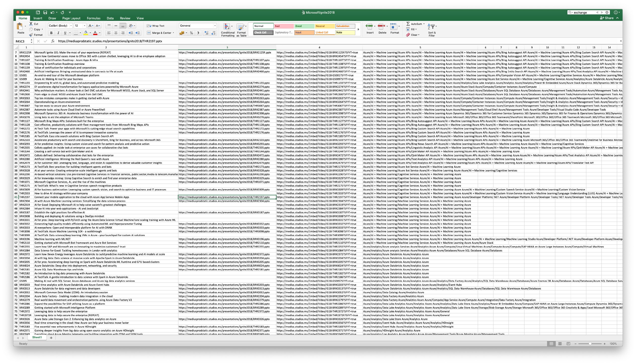Viewport: 636px width, 364px height.
Task: Click the left text alignment icon
Action: click(x=109, y=33)
